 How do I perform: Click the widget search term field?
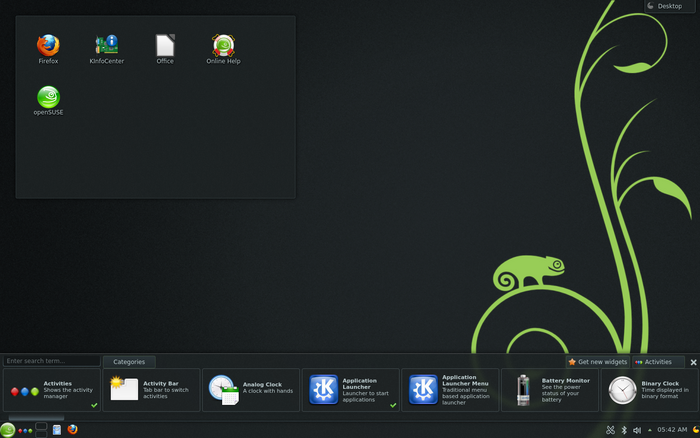tap(51, 361)
